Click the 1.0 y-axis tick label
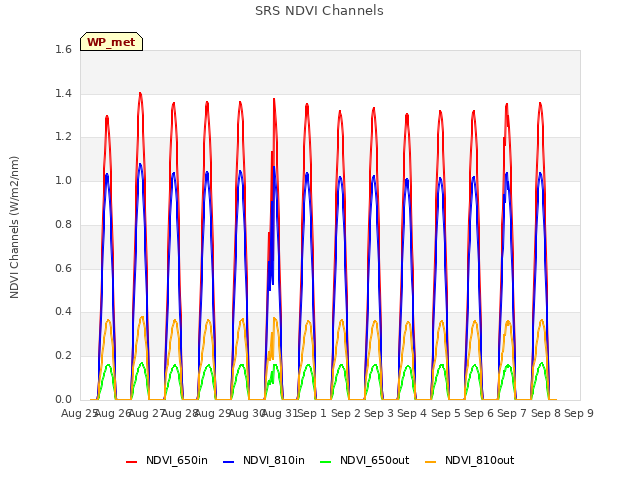640x480 pixels. (63, 180)
